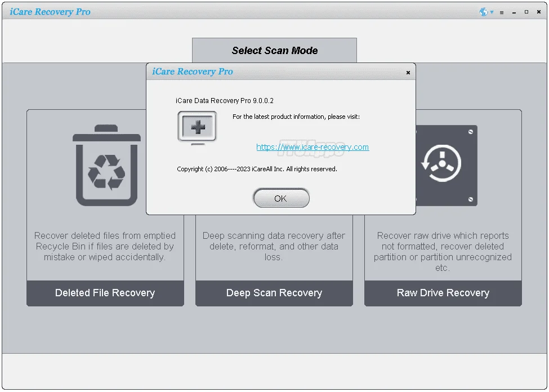Select Deep Scan Recovery mode
The image size is (549, 392).
(274, 293)
